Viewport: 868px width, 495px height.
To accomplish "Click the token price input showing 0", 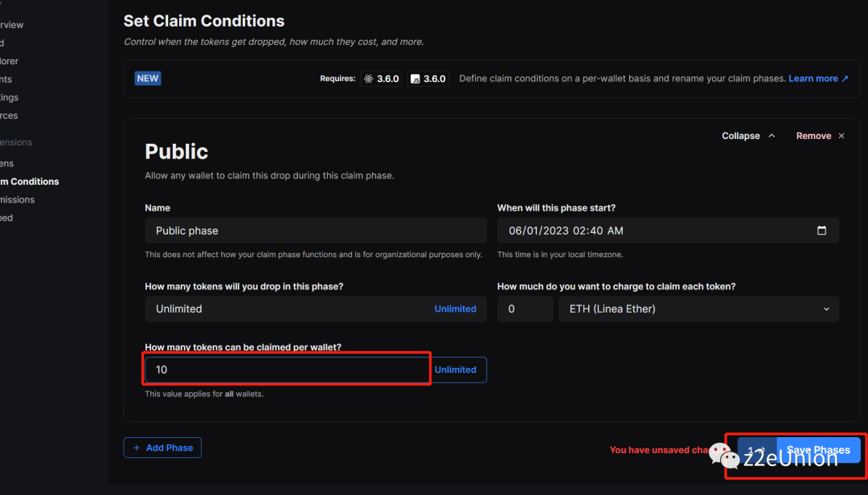I will pyautogui.click(x=525, y=309).
